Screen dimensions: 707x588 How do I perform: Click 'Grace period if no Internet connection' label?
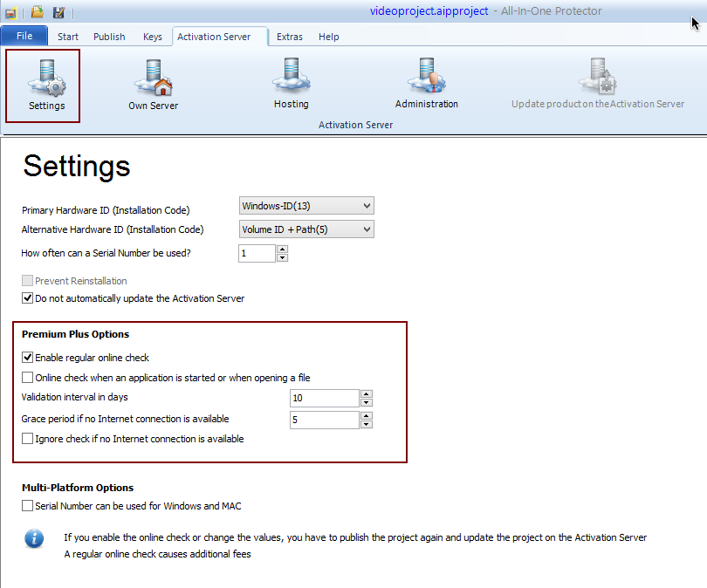click(x=125, y=419)
